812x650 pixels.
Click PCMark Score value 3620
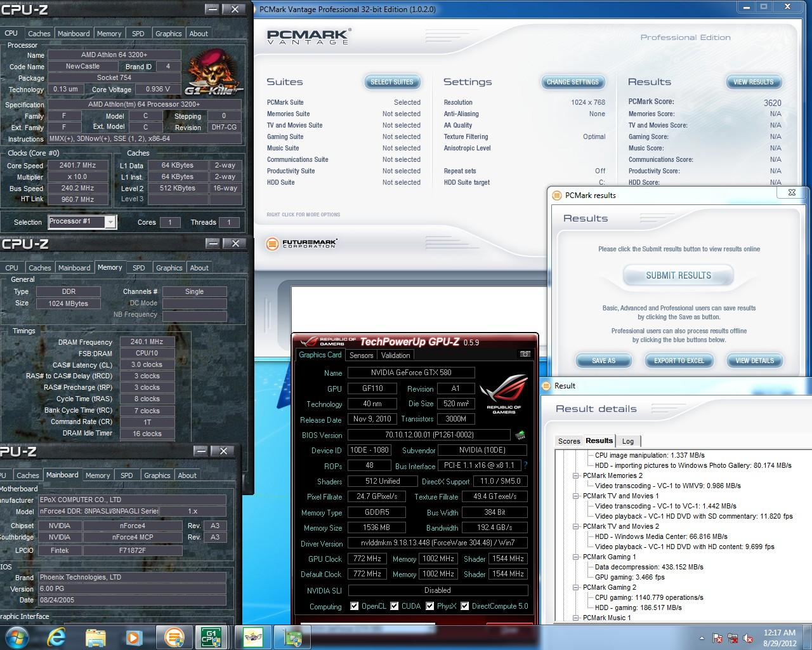tap(772, 103)
